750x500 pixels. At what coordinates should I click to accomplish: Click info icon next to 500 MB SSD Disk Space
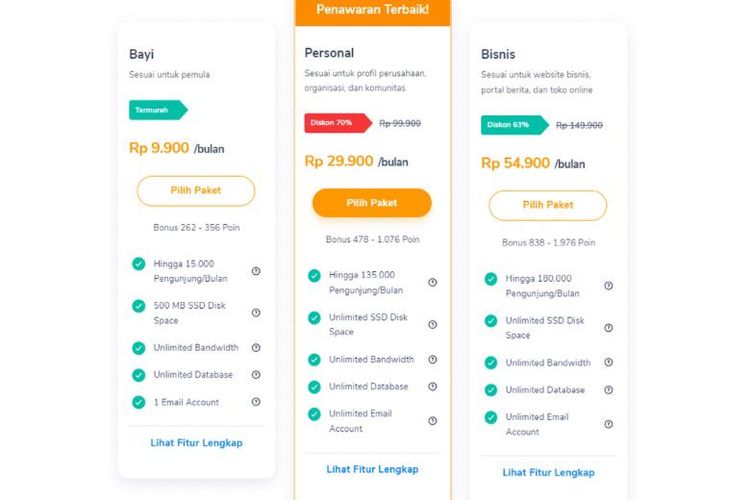pos(256,313)
